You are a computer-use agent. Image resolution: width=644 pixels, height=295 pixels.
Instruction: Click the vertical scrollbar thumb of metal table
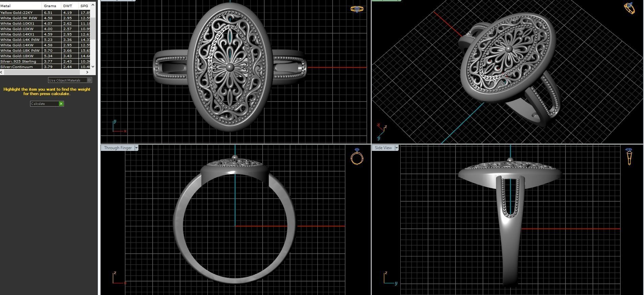(93, 28)
